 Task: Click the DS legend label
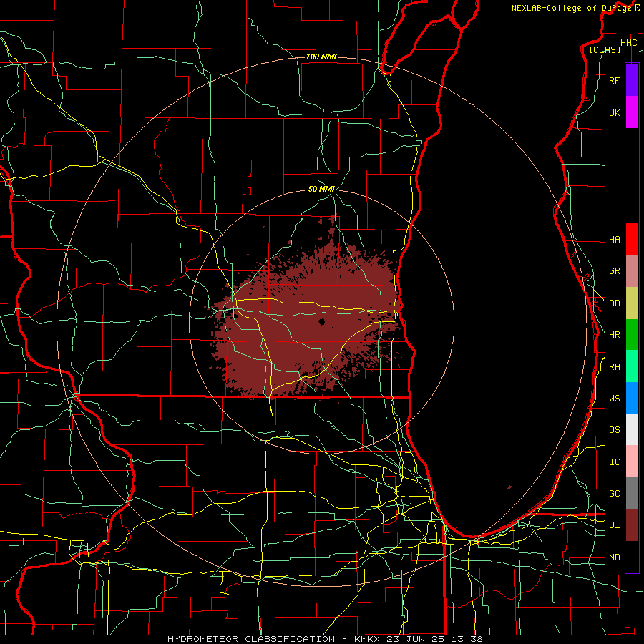tap(614, 430)
